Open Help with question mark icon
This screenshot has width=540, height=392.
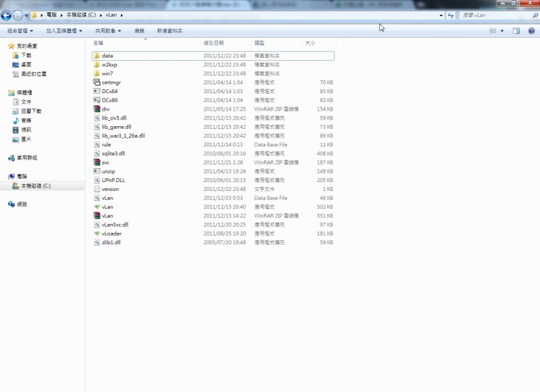click(x=531, y=31)
